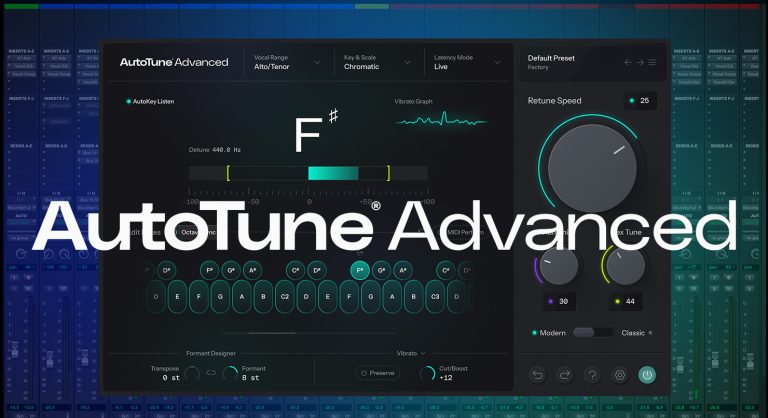The image size is (768, 418).
Task: Click the C2 note key
Action: point(285,296)
